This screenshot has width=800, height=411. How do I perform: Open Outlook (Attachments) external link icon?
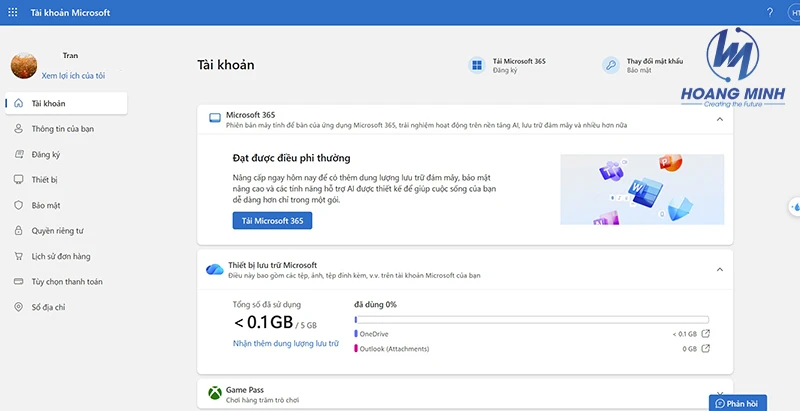click(x=706, y=349)
